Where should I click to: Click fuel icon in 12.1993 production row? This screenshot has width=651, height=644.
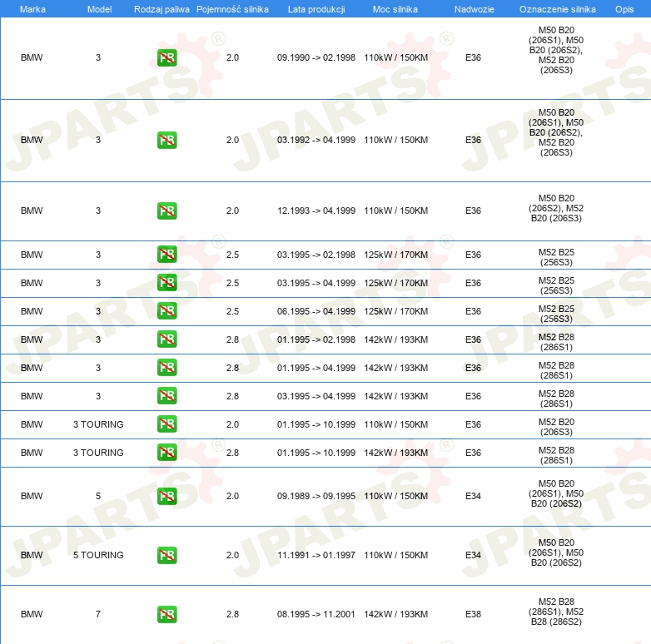point(166,211)
